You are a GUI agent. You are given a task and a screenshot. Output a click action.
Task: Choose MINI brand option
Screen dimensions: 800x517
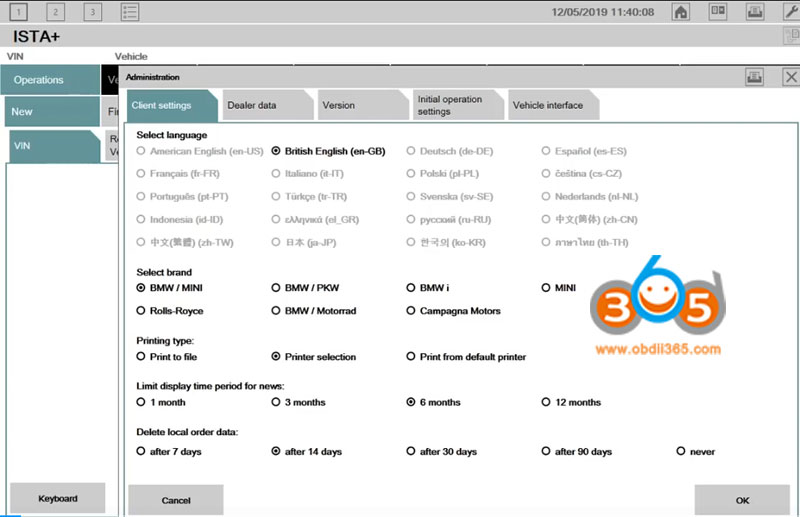559,288
